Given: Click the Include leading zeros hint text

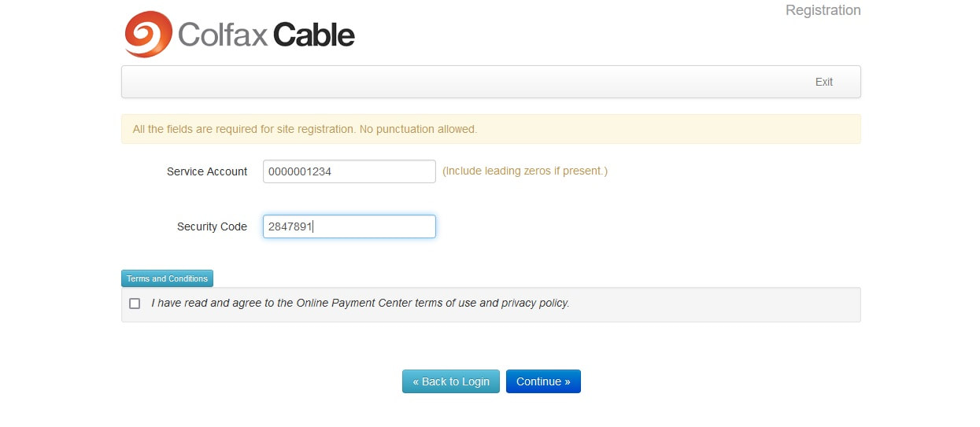Looking at the screenshot, I should pos(525,171).
